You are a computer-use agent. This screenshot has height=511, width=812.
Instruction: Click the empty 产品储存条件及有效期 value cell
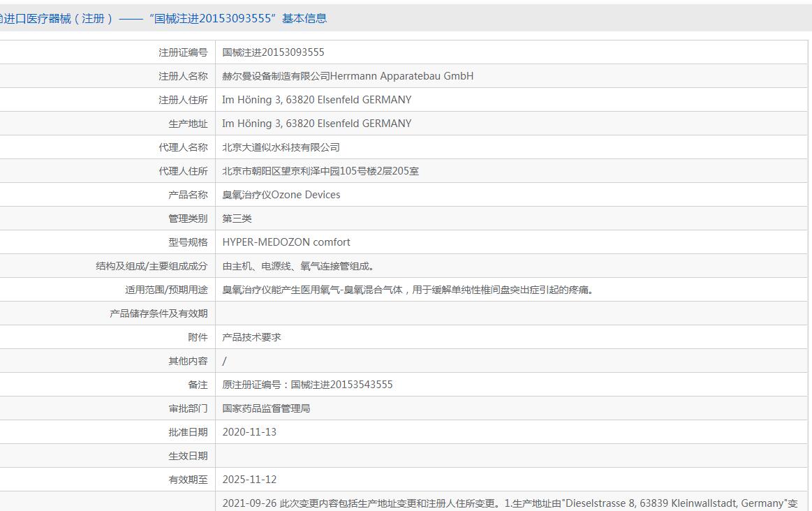512,313
